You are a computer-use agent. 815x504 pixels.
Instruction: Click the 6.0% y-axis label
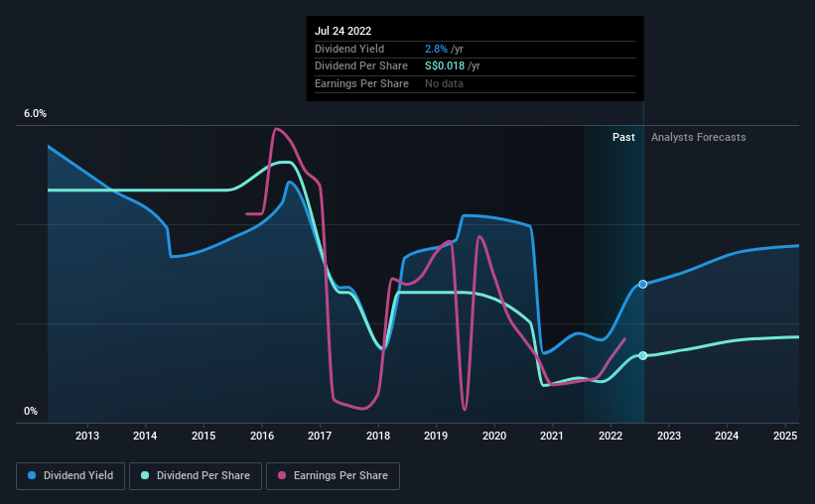tap(35, 114)
